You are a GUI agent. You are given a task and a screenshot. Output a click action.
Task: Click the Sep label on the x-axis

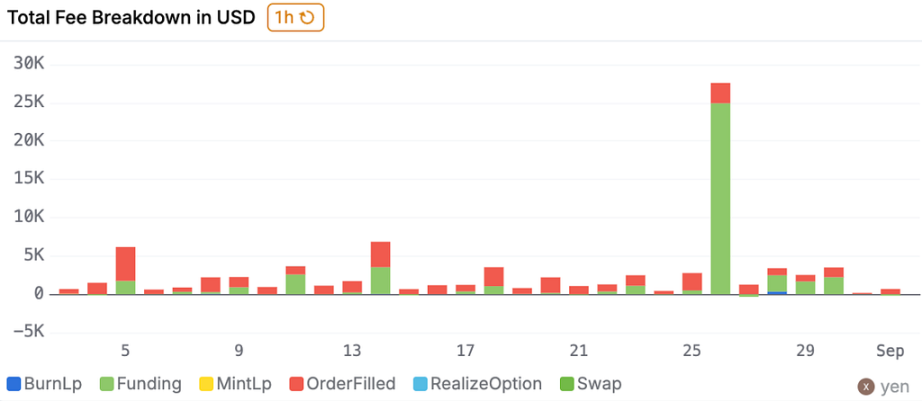890,351
